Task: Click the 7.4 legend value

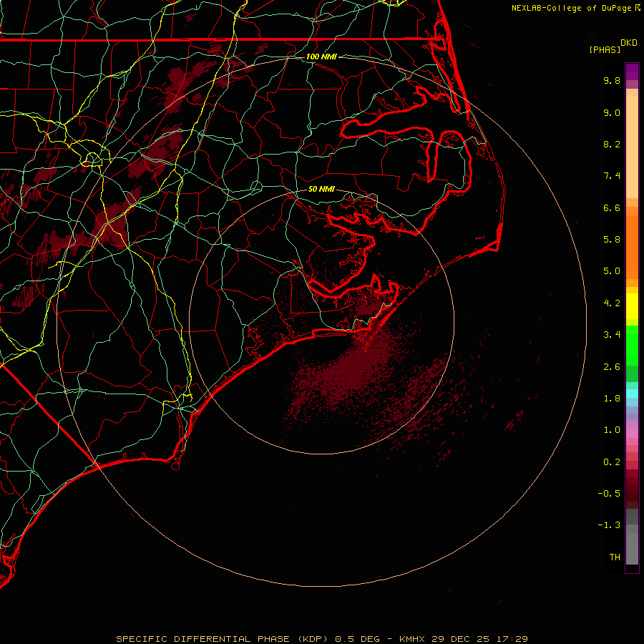Action: pyautogui.click(x=612, y=176)
